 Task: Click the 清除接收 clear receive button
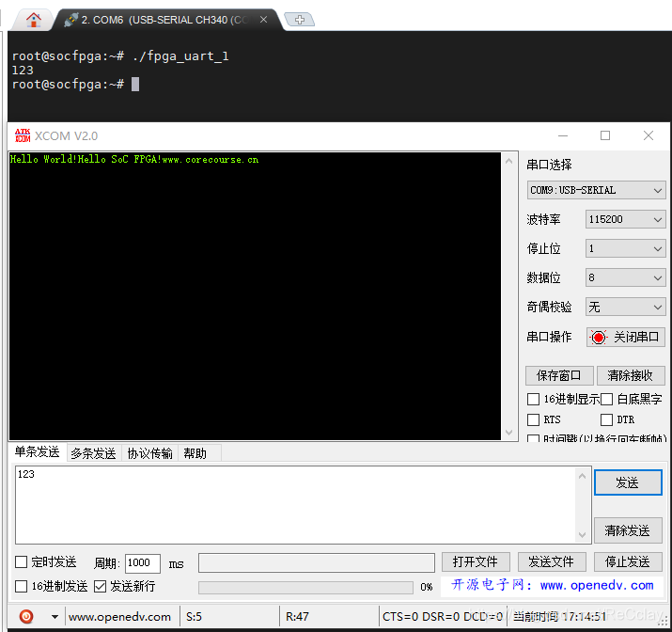coord(630,375)
